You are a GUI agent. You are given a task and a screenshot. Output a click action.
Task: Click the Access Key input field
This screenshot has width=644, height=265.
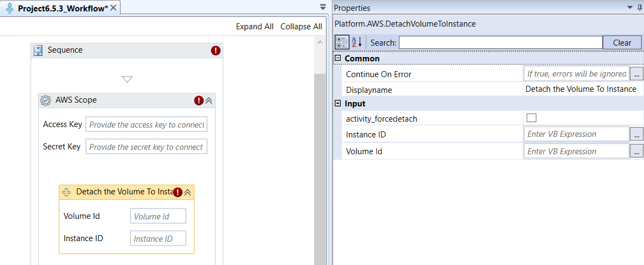tap(147, 124)
